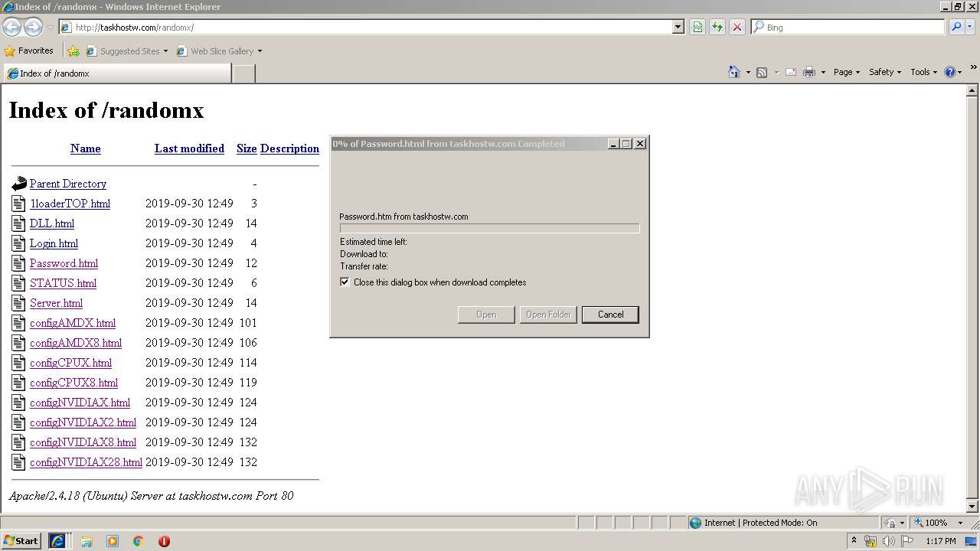980x551 pixels.
Task: Click the Refresh page icon
Action: tap(717, 27)
